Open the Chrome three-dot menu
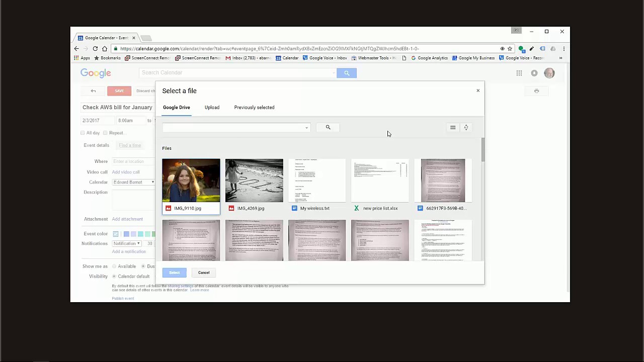This screenshot has height=362, width=644. [563, 49]
